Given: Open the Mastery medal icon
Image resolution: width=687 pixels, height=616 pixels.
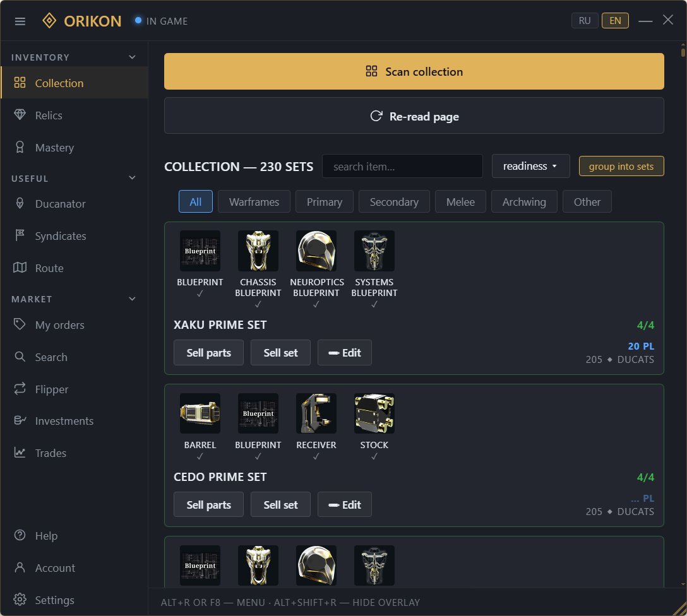Looking at the screenshot, I should 20,147.
